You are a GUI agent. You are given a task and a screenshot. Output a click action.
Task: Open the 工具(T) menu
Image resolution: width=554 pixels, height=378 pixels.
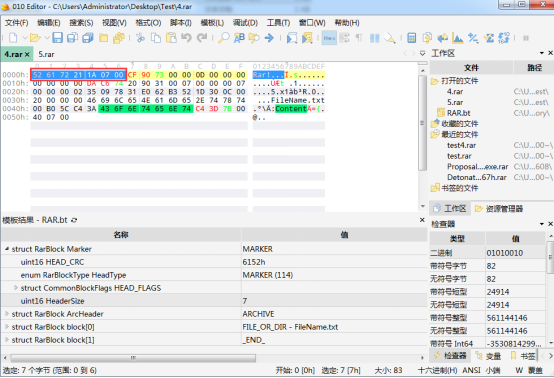[278, 23]
